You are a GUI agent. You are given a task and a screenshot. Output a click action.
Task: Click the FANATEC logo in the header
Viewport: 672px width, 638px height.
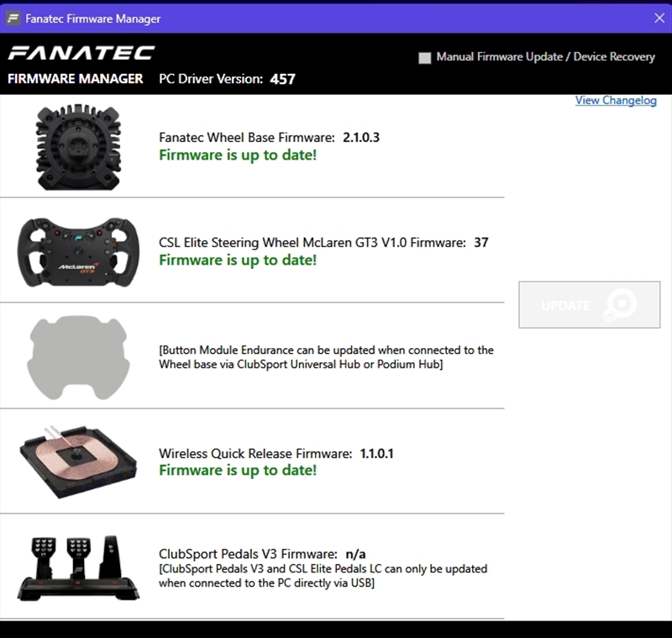(81, 53)
